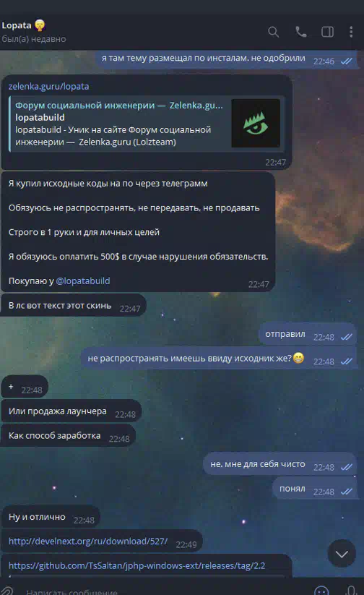Toggle the right sidebar panel icon
364x595 pixels.
pyautogui.click(x=328, y=32)
